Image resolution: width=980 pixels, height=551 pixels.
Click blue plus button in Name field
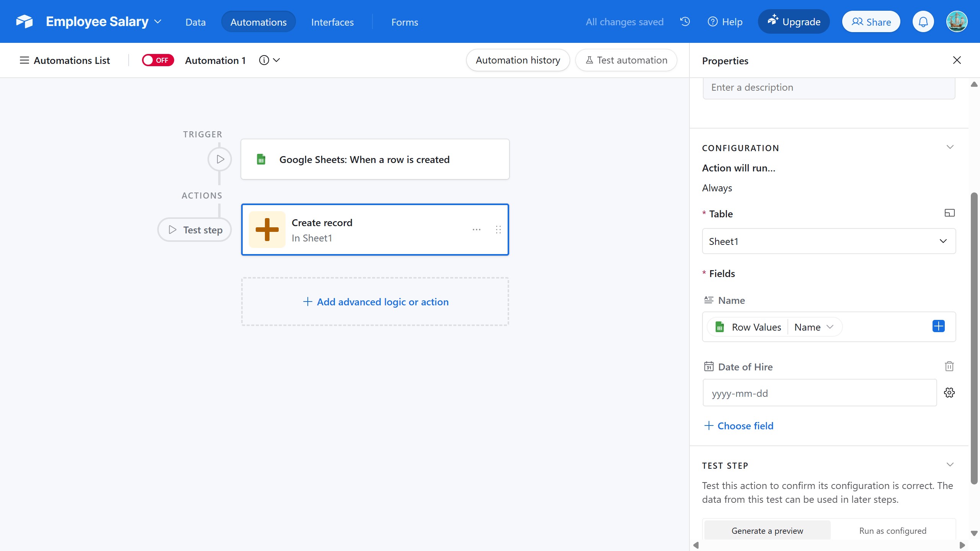click(x=938, y=326)
